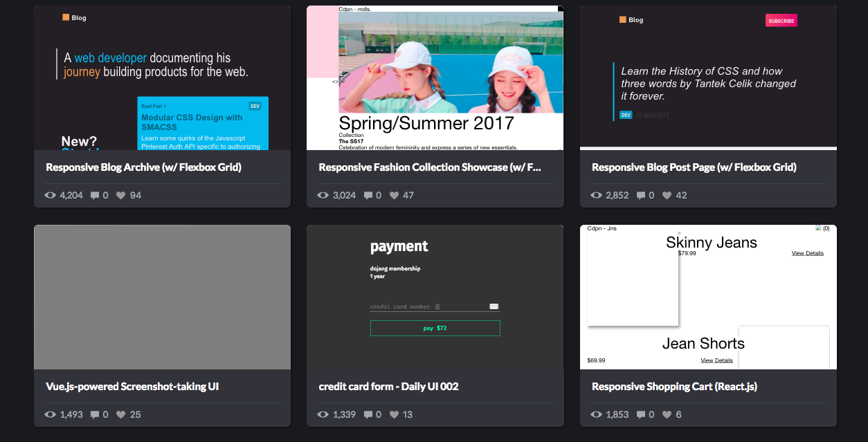Click View Details under Jean Shorts
The width and height of the screenshot is (868, 442).
tap(716, 360)
